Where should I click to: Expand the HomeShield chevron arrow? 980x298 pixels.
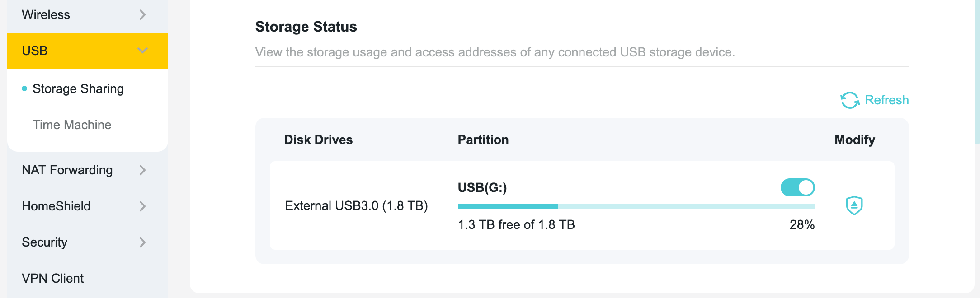click(142, 206)
